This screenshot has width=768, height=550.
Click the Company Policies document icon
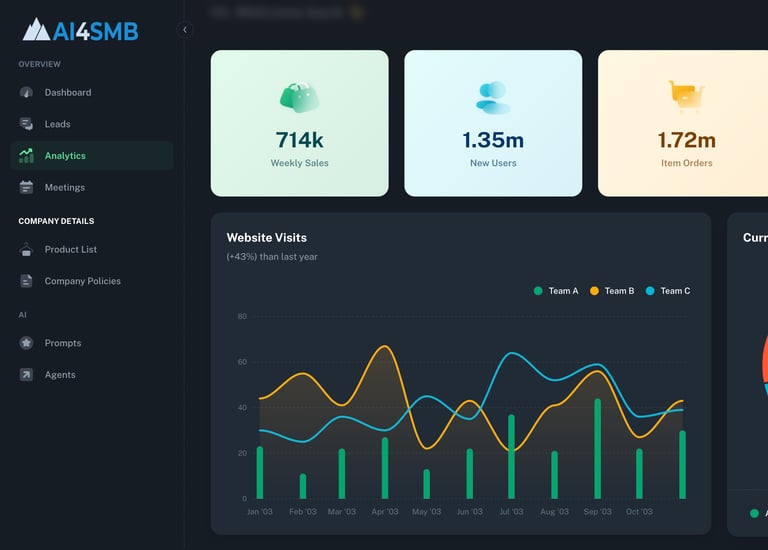26,281
